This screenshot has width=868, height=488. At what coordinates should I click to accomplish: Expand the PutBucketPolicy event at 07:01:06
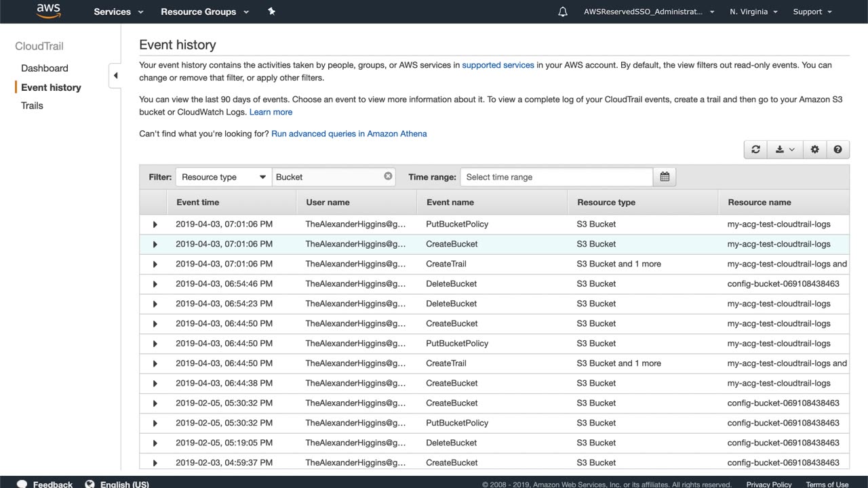point(155,224)
